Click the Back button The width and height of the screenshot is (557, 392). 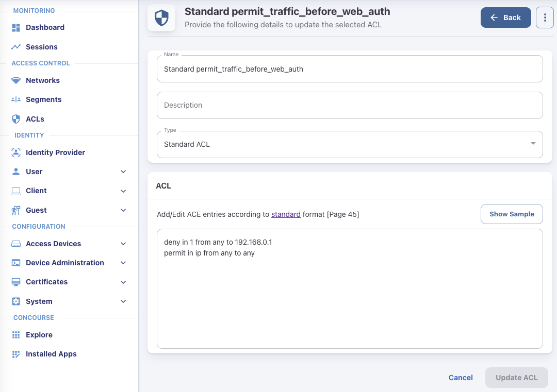[505, 18]
